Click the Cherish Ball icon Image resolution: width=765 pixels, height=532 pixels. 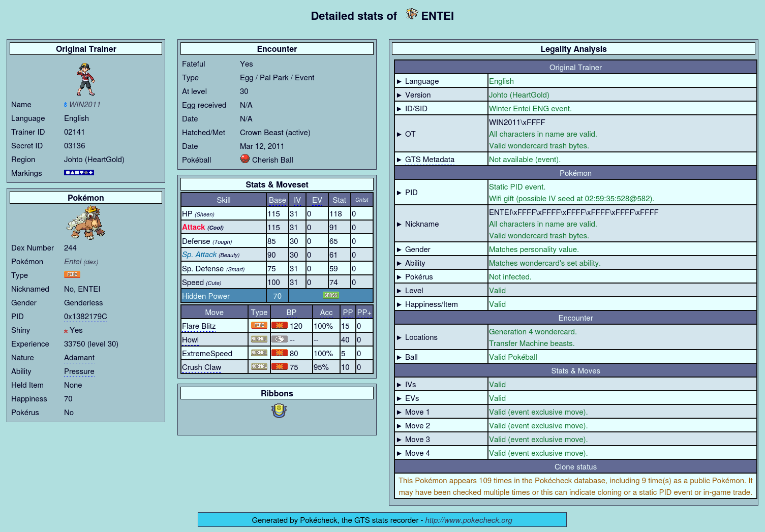click(x=245, y=159)
